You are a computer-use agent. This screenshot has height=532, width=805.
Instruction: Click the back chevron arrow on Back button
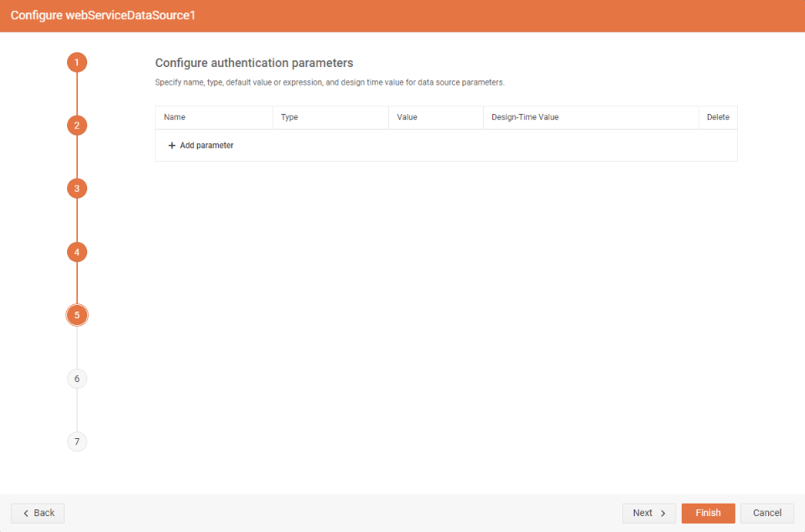pos(26,513)
